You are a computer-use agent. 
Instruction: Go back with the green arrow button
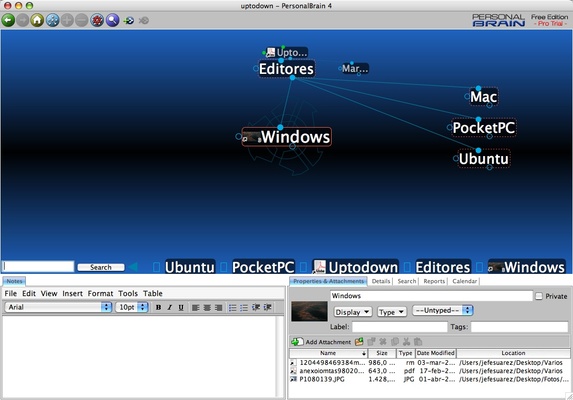coord(8,20)
